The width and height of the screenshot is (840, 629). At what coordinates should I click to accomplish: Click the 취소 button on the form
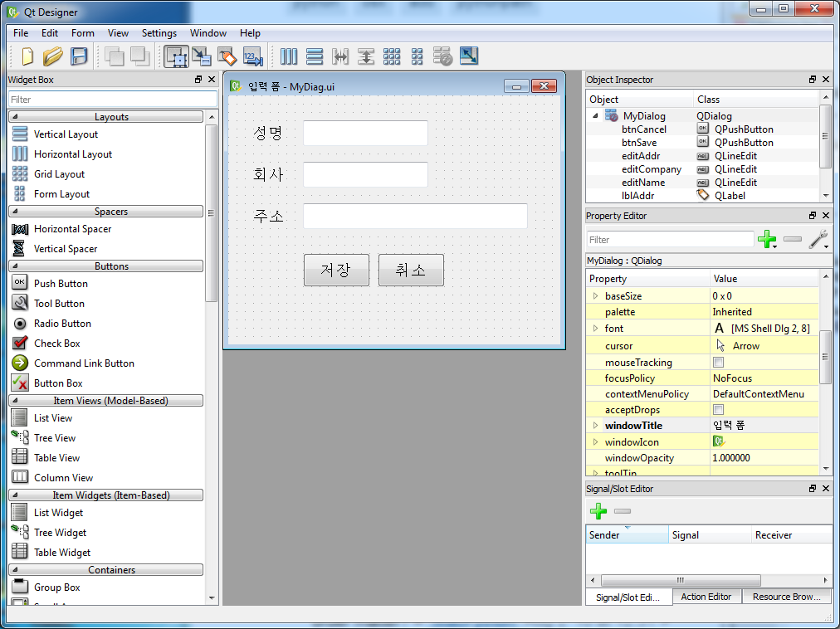click(x=411, y=270)
